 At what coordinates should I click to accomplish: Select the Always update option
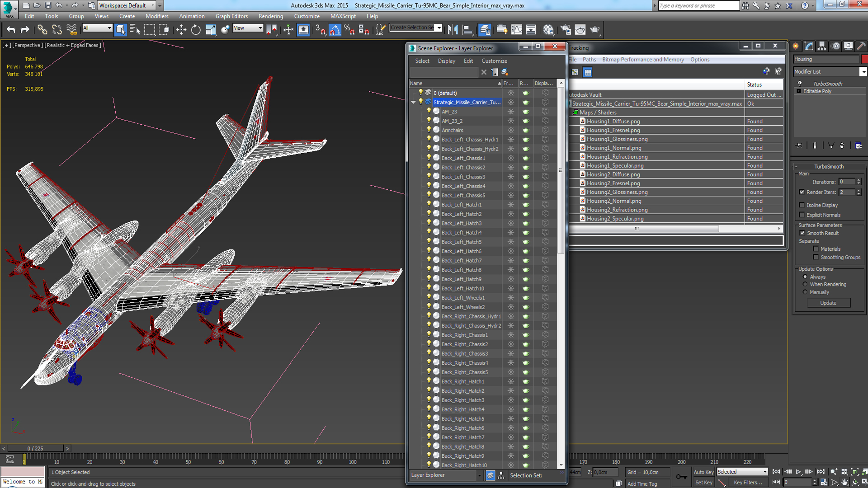pyautogui.click(x=805, y=277)
